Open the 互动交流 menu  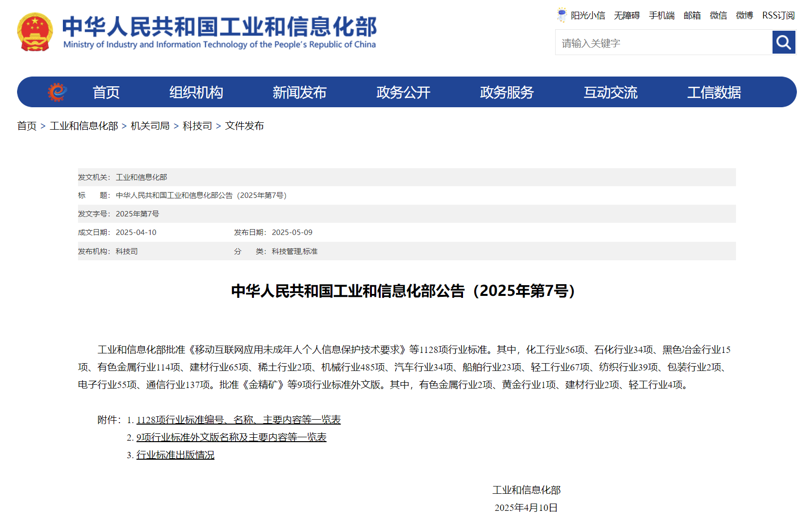[x=611, y=92]
